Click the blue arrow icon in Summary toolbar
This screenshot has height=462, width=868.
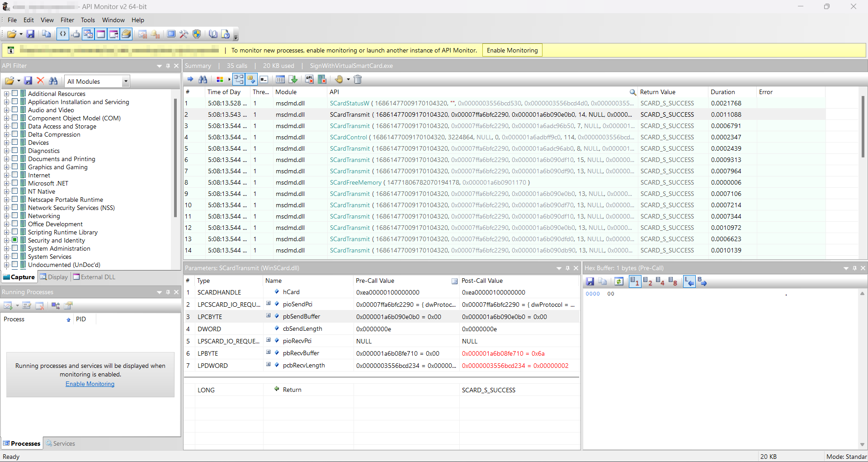(x=190, y=80)
